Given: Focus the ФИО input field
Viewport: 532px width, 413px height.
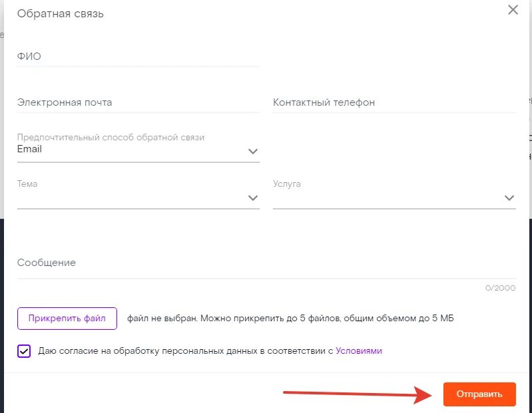Looking at the screenshot, I should (138, 57).
